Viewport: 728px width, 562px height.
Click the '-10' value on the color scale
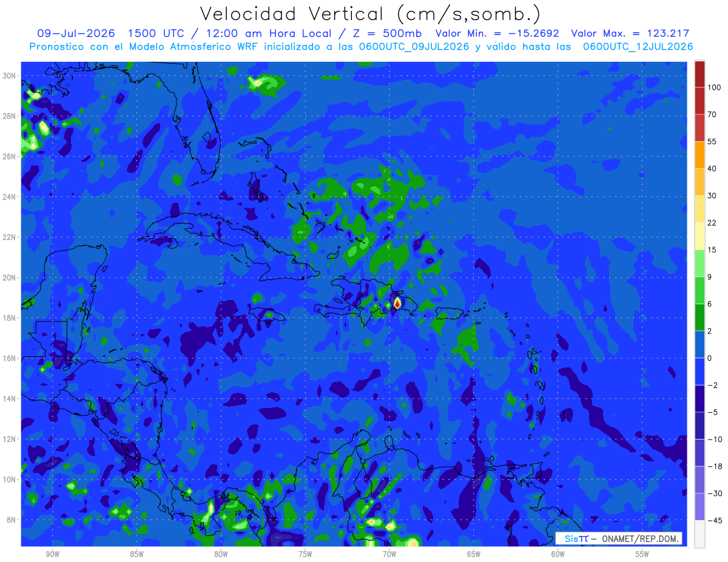point(714,439)
